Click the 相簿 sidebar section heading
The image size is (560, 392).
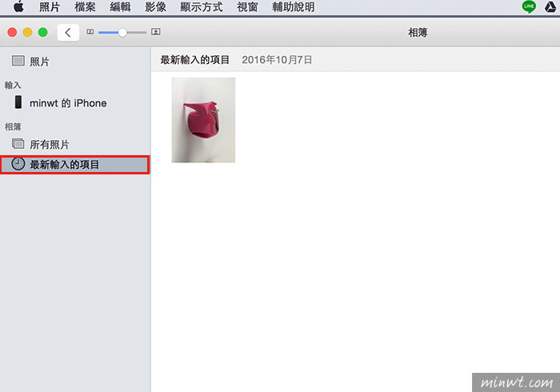(x=13, y=126)
